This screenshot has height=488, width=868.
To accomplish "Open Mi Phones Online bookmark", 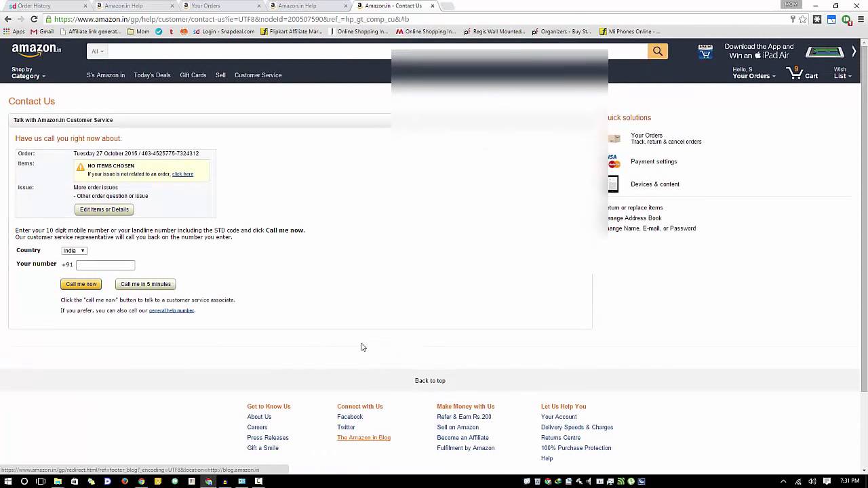I will point(629,31).
